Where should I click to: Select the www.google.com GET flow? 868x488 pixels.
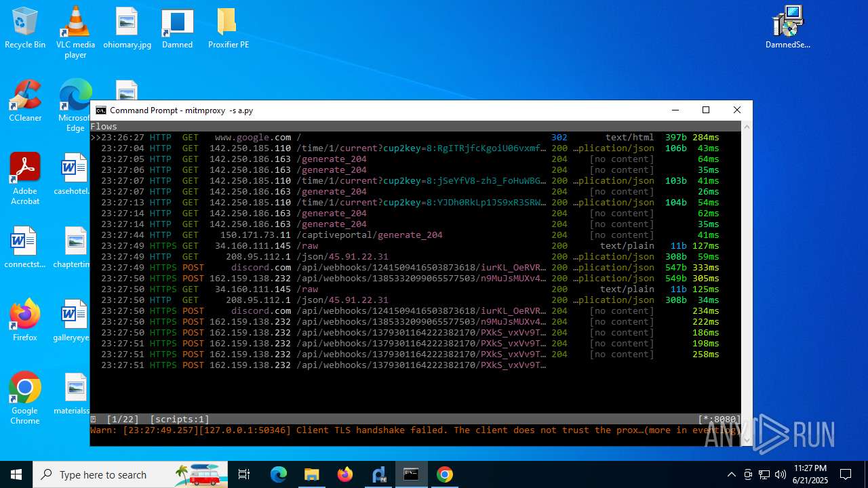pyautogui.click(x=415, y=138)
